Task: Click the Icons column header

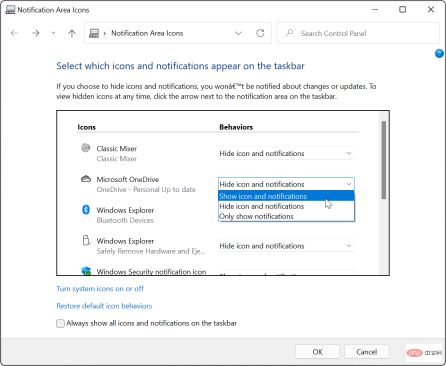Action: coord(86,127)
